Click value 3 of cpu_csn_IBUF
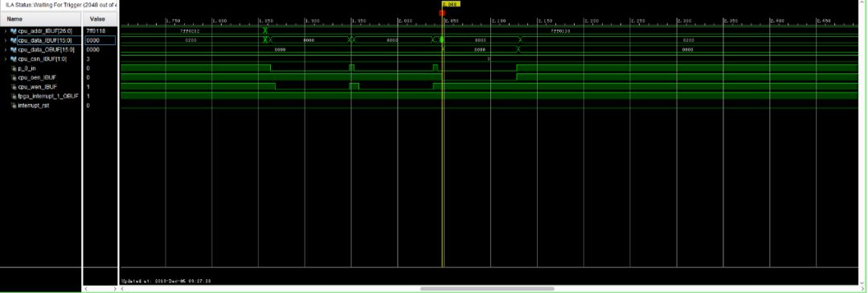 pyautogui.click(x=88, y=59)
